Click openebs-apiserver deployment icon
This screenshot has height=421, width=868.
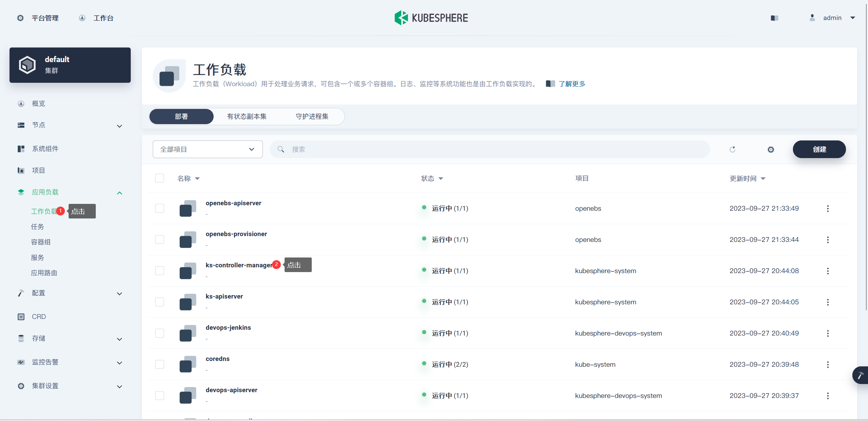tap(188, 208)
